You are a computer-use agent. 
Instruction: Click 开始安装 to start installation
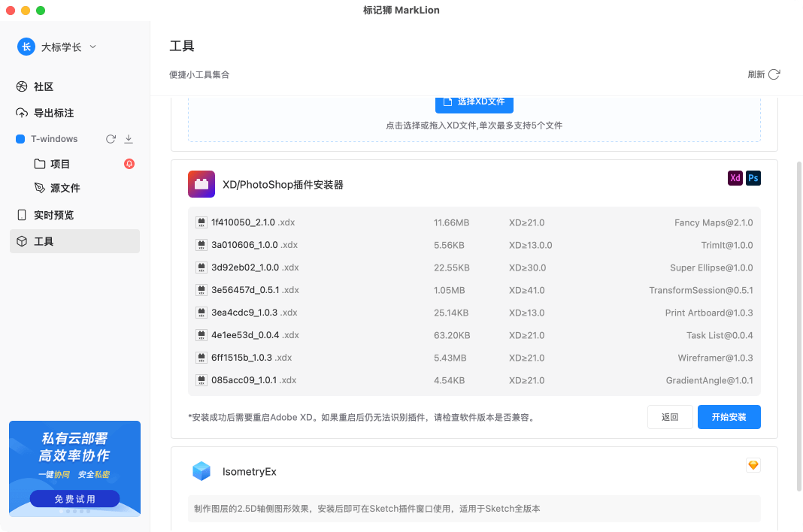[x=729, y=417]
